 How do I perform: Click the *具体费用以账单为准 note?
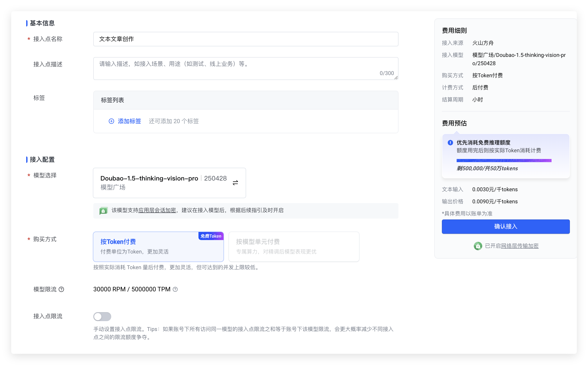click(467, 213)
